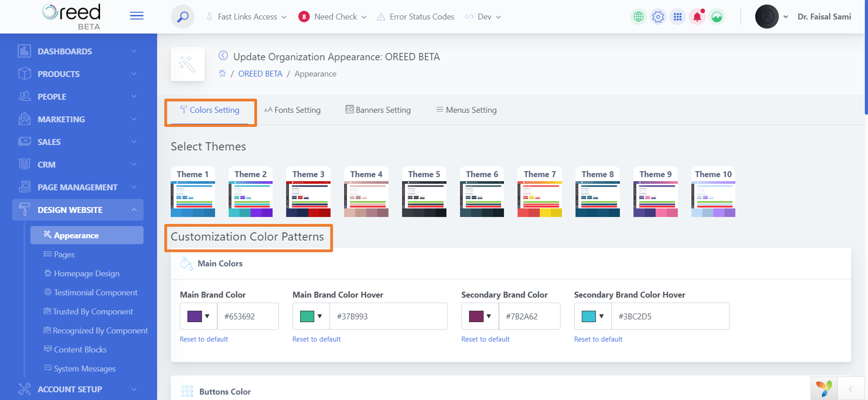This screenshot has height=400, width=868.
Task: Open the Main Brand Color Hover swatch
Action: coord(311,316)
